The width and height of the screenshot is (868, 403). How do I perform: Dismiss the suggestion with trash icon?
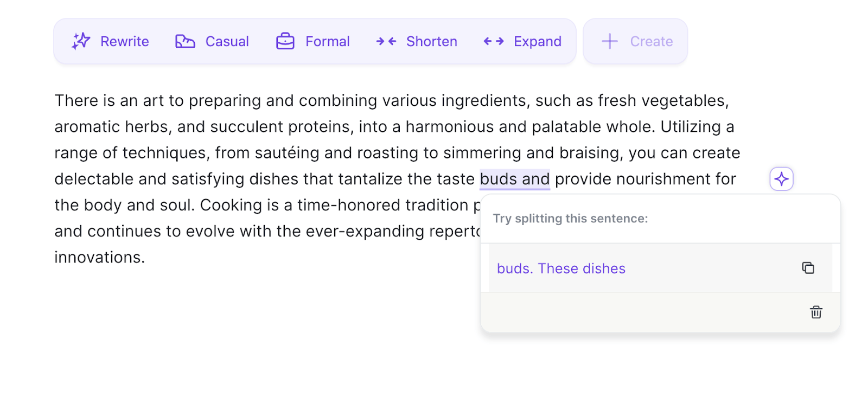click(816, 312)
